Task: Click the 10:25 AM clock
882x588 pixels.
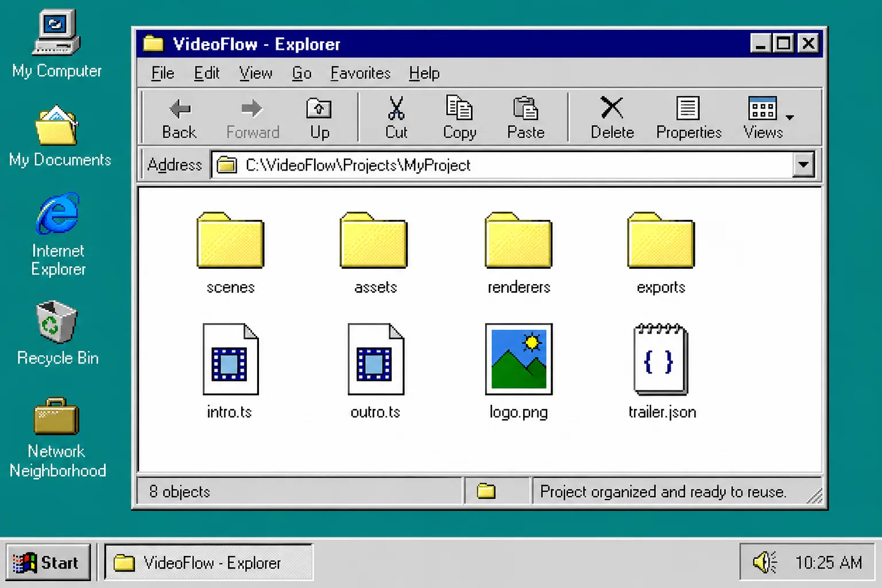Action: (x=829, y=563)
